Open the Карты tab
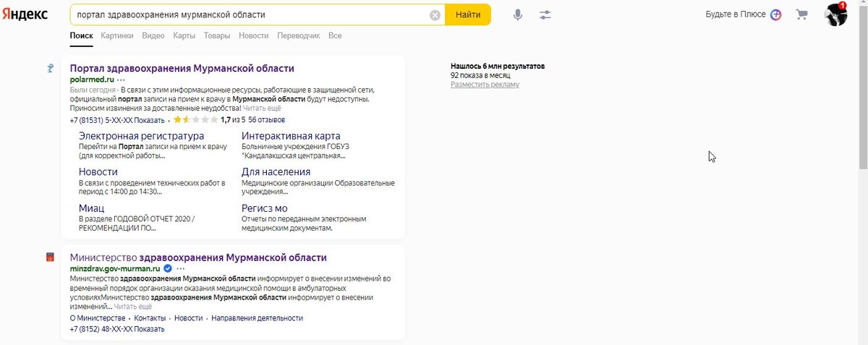The height and width of the screenshot is (345, 868). [x=184, y=35]
